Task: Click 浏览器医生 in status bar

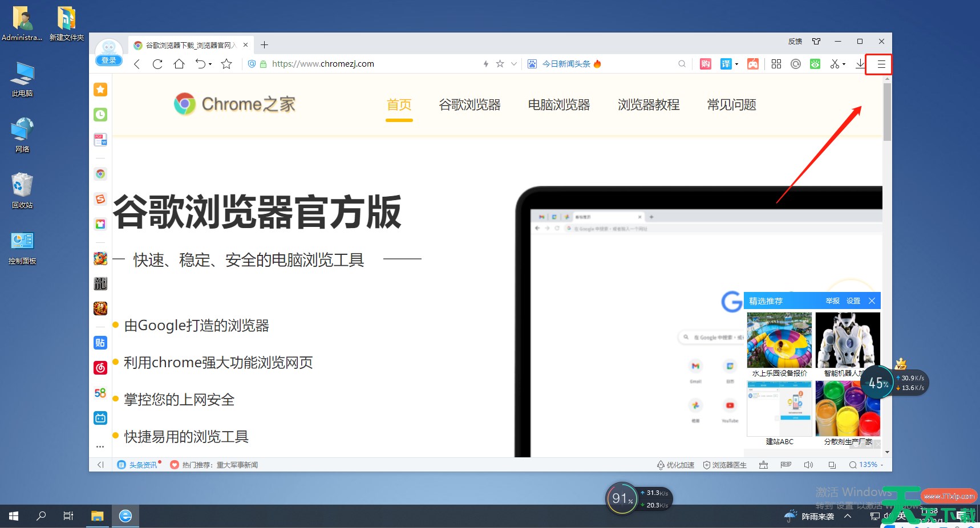Action: click(724, 465)
